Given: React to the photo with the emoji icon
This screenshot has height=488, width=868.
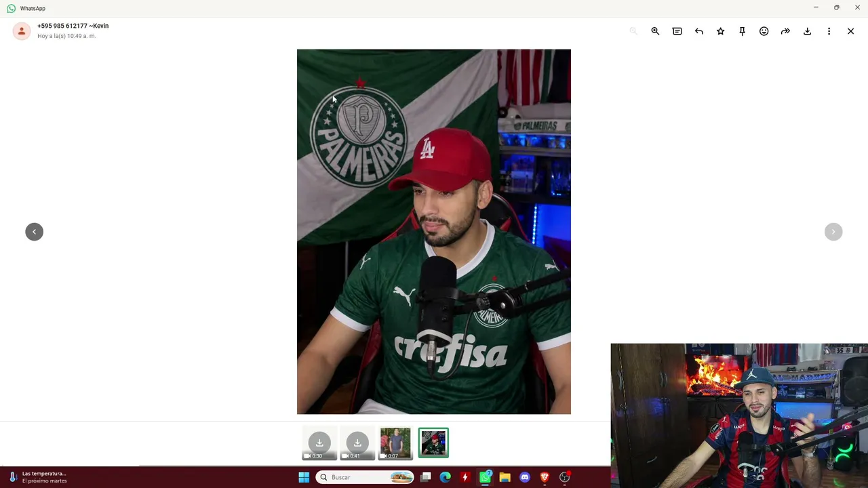Looking at the screenshot, I should point(764,31).
